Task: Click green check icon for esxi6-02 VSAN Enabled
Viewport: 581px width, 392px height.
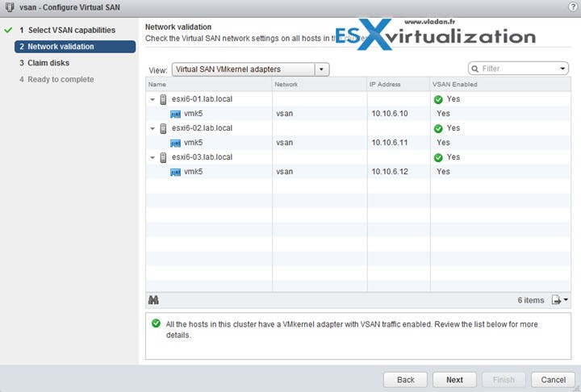Action: point(438,128)
